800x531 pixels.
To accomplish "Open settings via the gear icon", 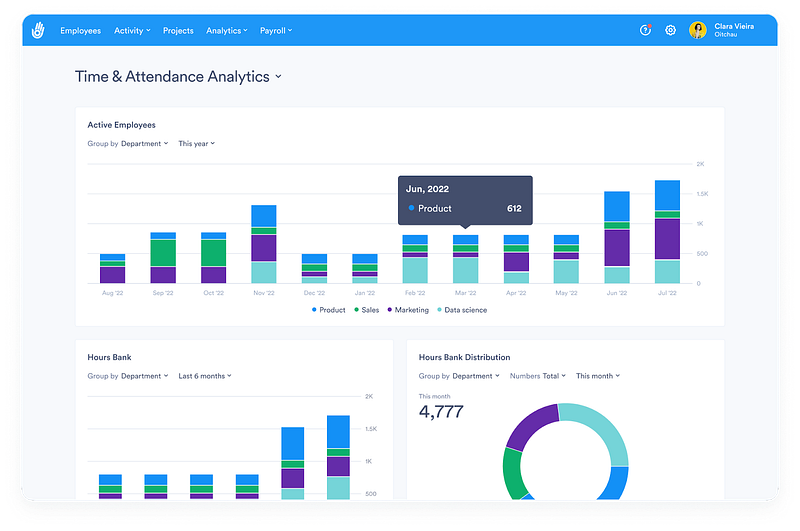I will 670,30.
